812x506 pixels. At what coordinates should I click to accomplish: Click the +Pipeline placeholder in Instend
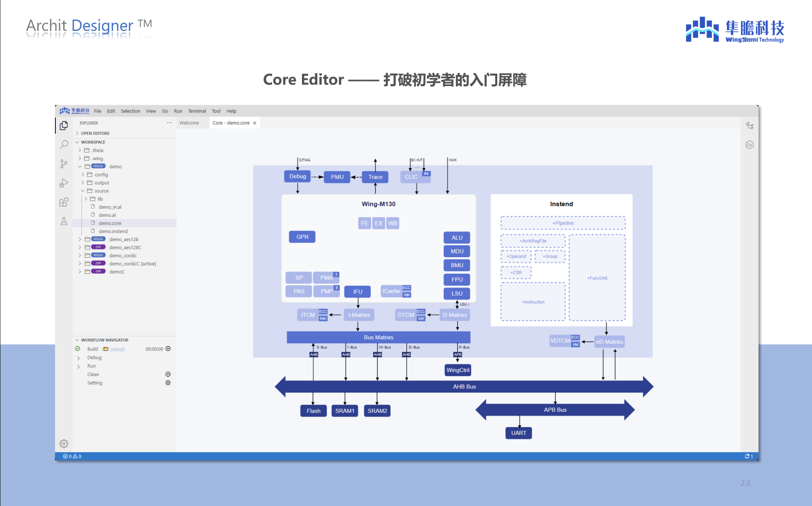point(563,223)
